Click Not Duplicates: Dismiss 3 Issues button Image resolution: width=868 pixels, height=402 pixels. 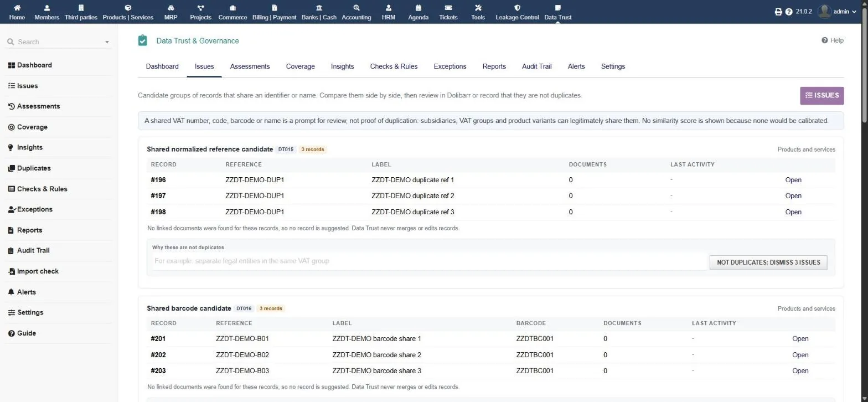[x=768, y=262]
